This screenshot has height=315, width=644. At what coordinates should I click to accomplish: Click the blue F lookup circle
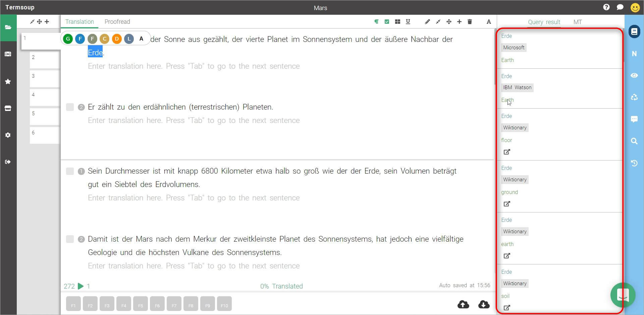(x=80, y=39)
